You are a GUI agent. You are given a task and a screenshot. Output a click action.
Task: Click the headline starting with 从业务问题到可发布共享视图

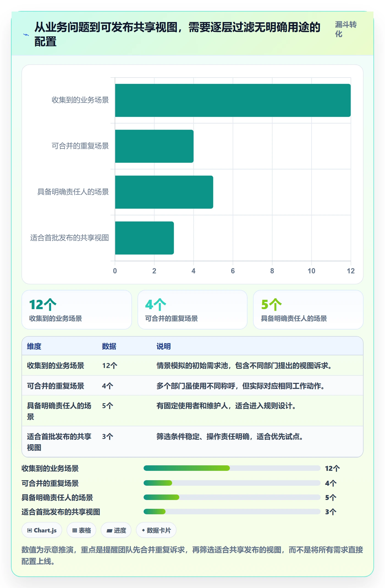point(177,34)
